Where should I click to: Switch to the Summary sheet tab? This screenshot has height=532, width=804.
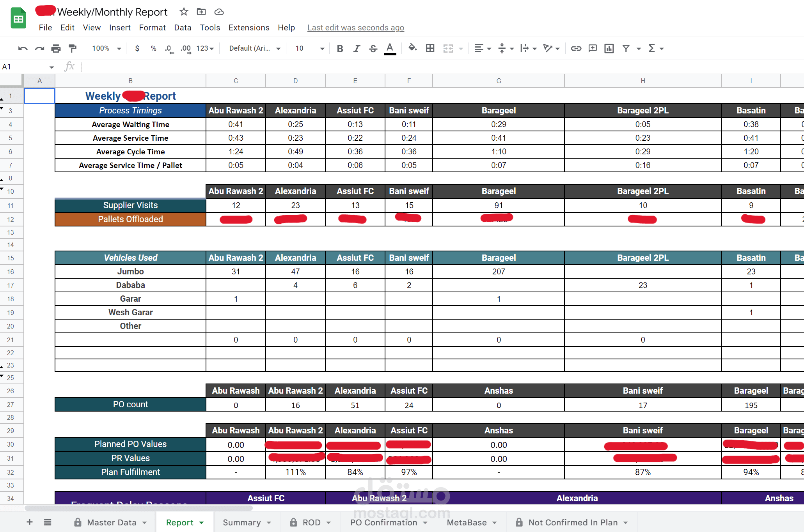point(242,522)
